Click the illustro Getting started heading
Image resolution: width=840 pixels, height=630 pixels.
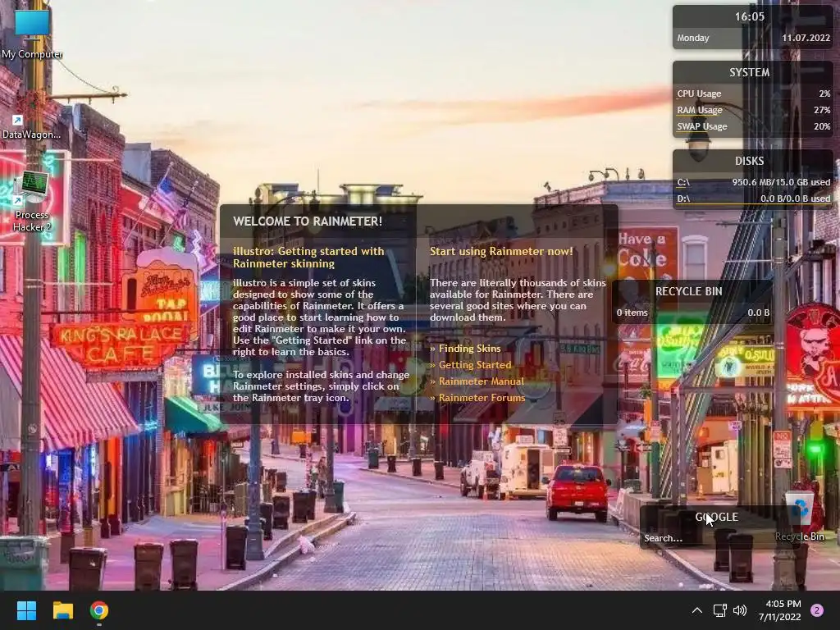point(308,257)
